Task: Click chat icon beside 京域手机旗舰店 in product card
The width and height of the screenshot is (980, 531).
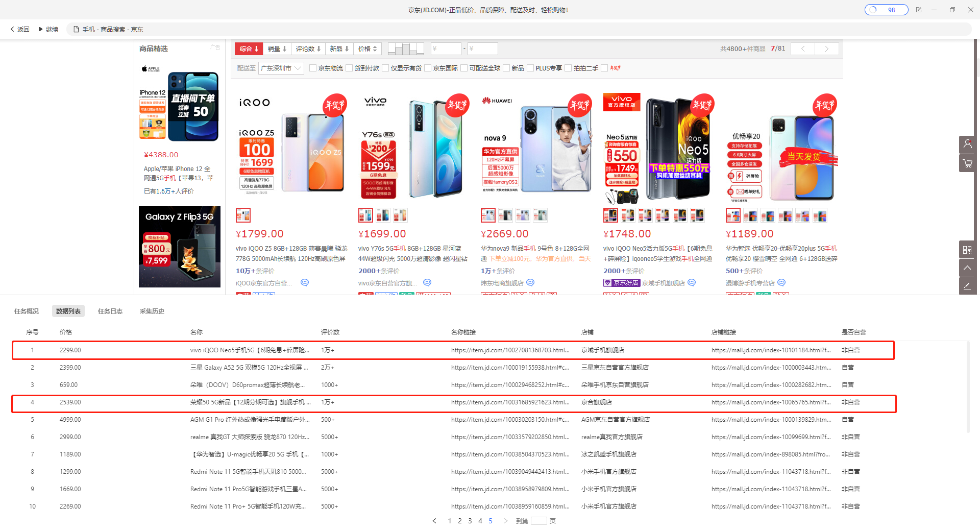Action: (692, 282)
